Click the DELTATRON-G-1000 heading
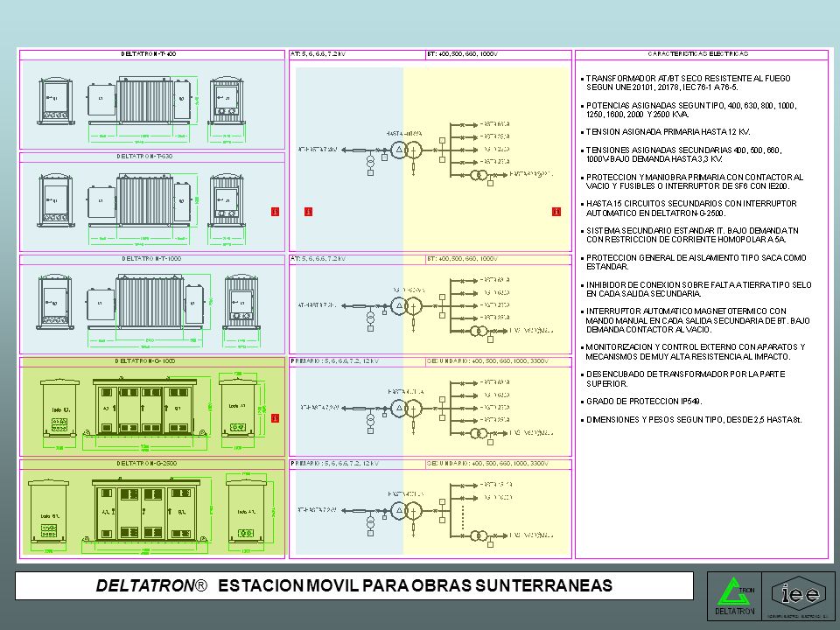This screenshot has height=630, width=840. (x=145, y=361)
